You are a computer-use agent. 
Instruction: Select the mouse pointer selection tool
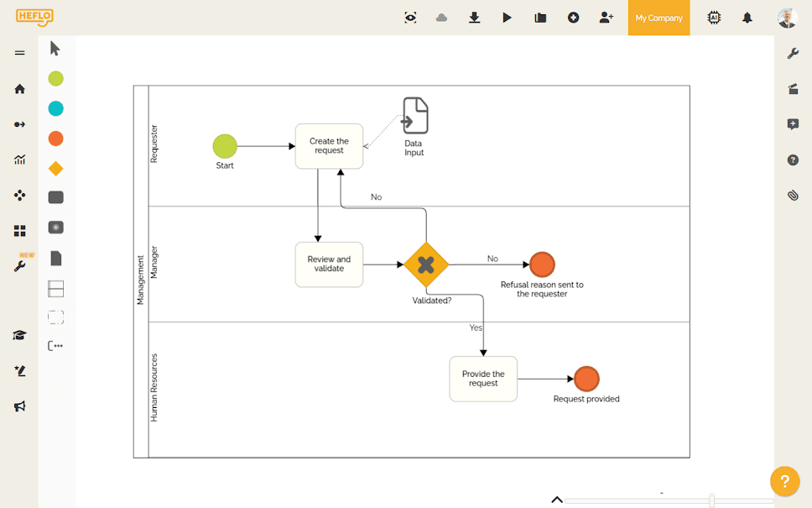click(54, 48)
